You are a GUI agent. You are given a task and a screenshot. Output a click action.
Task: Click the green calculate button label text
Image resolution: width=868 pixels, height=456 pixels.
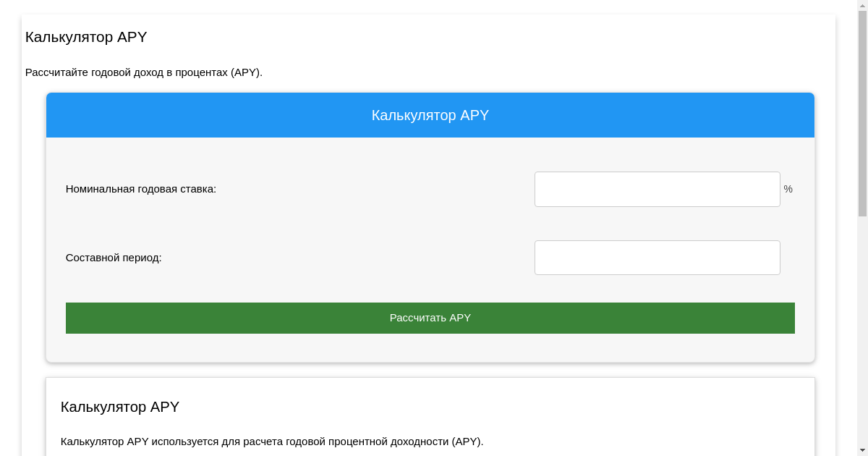click(430, 318)
